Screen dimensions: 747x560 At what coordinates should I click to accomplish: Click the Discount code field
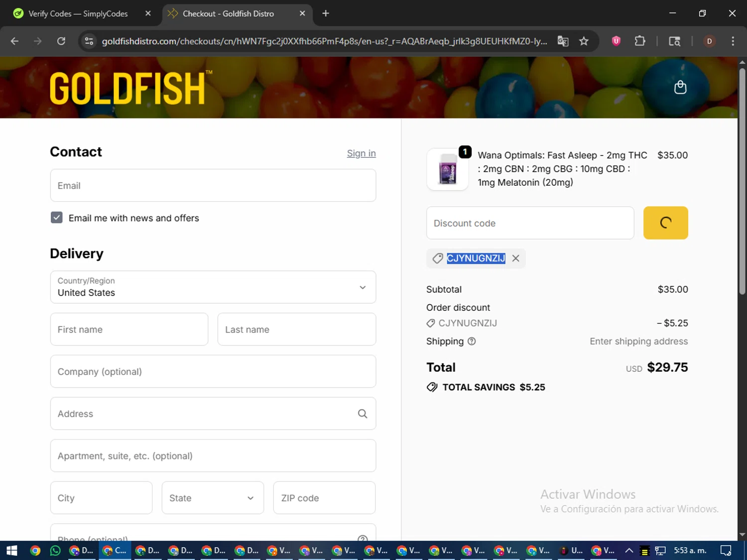pos(530,223)
